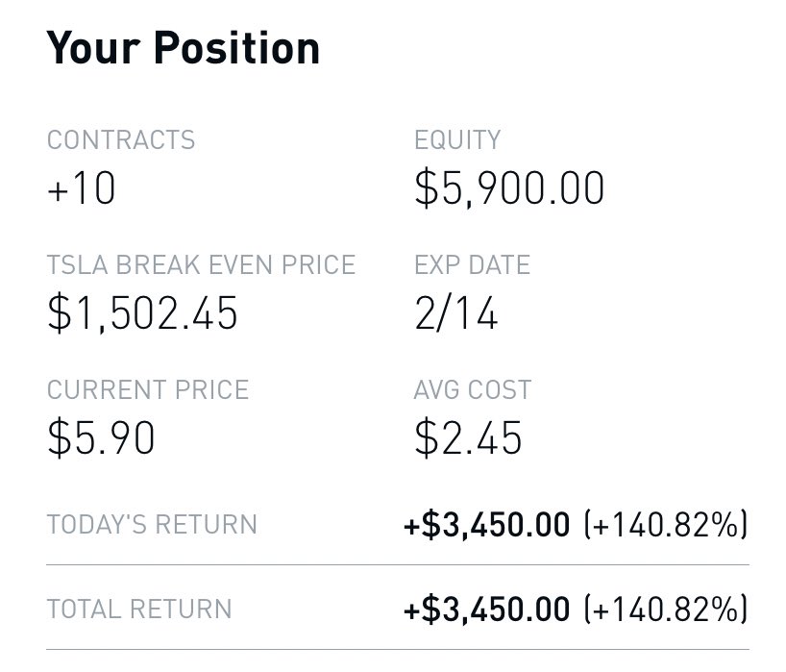Click the $5,900.00 equity value

[509, 188]
